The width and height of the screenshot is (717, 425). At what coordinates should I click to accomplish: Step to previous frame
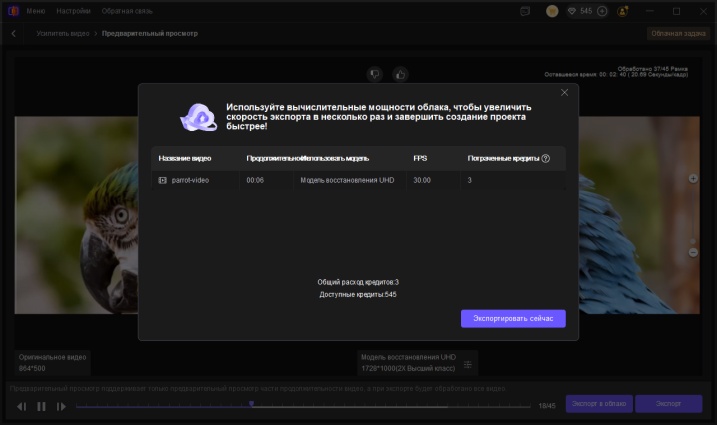21,406
